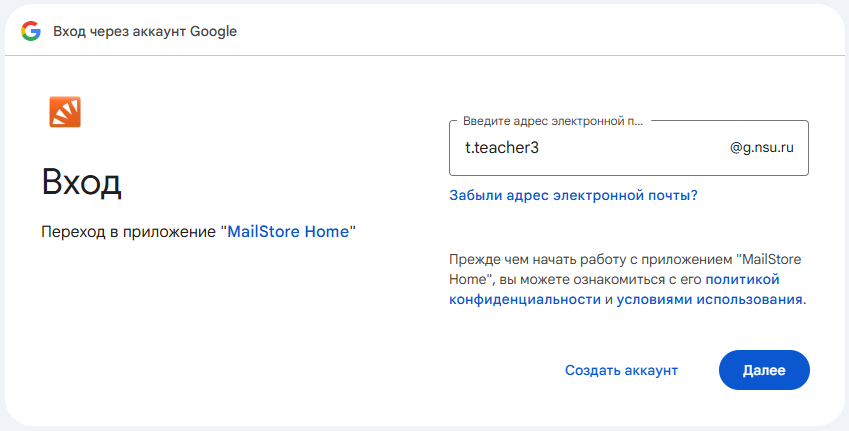
Task: Click the Google logo in the header
Action: pyautogui.click(x=31, y=31)
